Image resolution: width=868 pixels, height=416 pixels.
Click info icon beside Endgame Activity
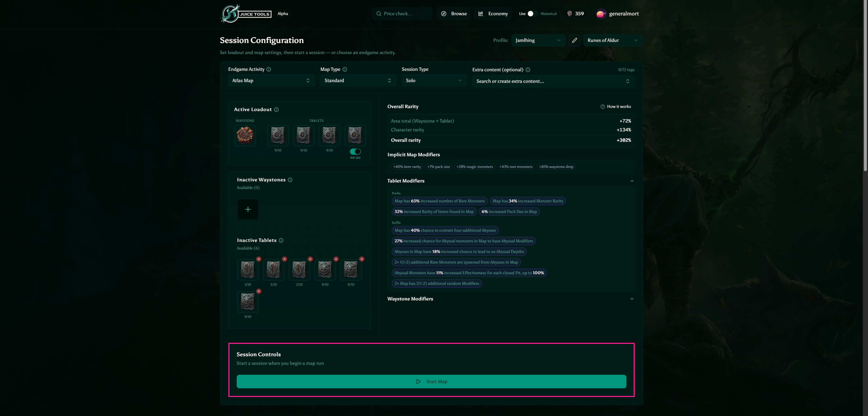click(269, 69)
